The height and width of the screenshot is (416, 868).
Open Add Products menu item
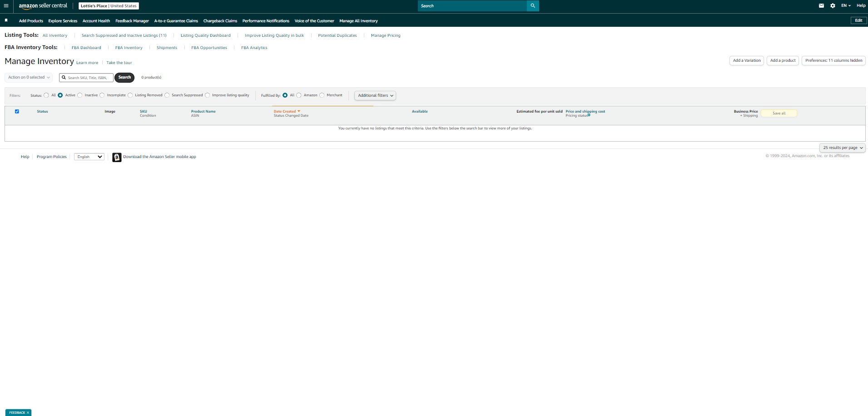pos(31,21)
